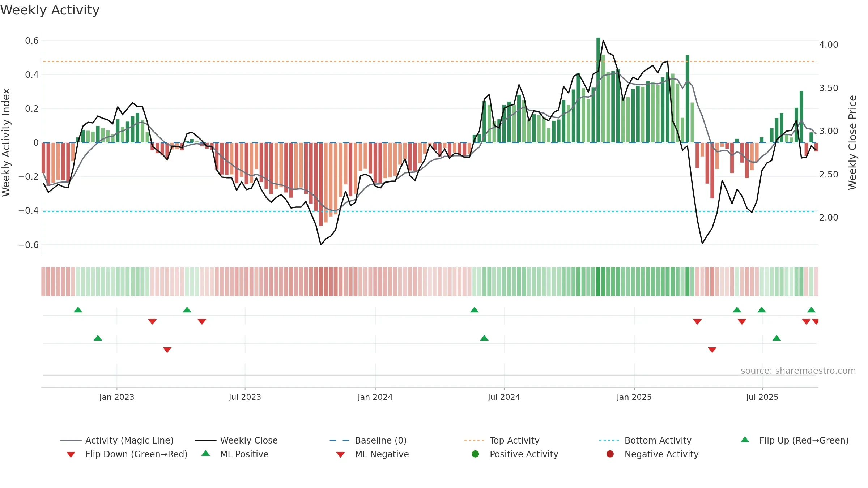
Task: Toggle the Flip Down (Green→Red) legend entry
Action: [127, 454]
